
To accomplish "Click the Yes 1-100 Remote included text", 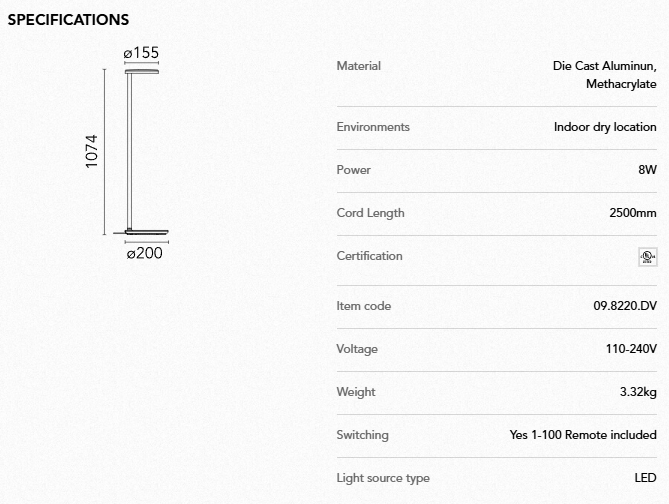I will [x=583, y=435].
